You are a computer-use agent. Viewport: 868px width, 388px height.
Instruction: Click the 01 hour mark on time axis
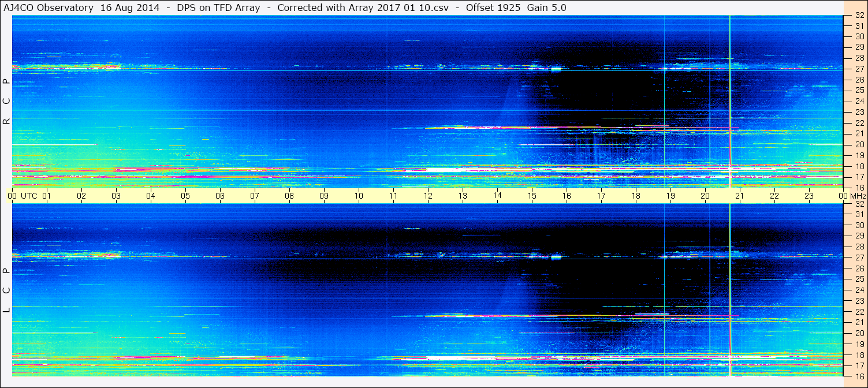[x=47, y=196]
